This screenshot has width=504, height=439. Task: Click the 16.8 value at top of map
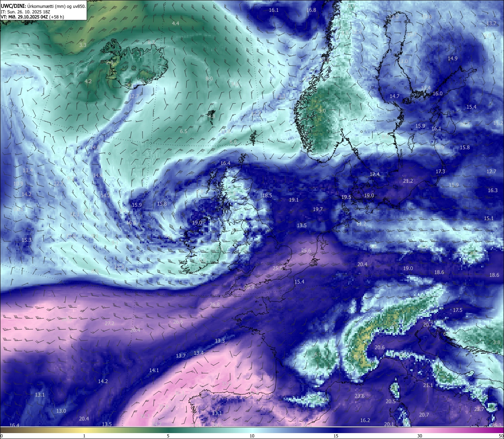tap(311, 10)
